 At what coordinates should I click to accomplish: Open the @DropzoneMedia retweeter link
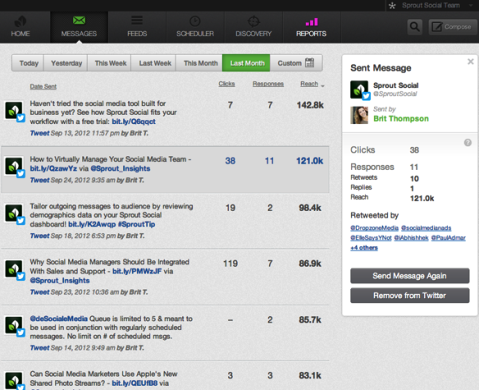coord(374,228)
